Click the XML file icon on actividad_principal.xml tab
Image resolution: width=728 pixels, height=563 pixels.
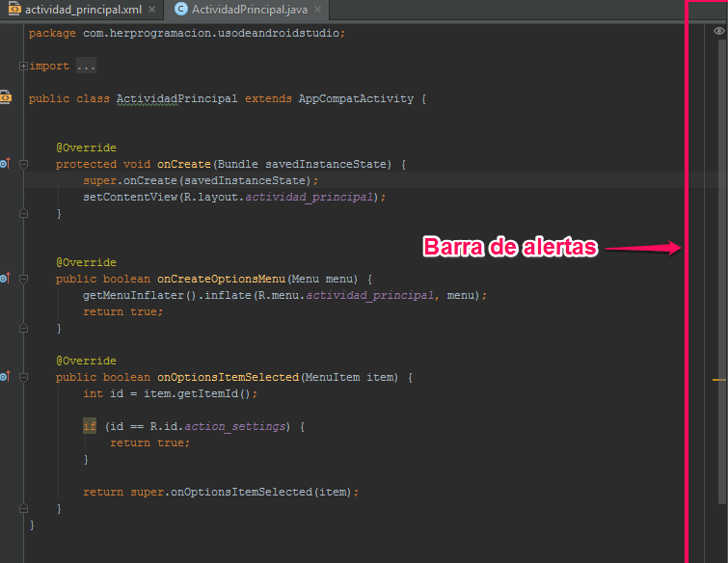coord(14,9)
